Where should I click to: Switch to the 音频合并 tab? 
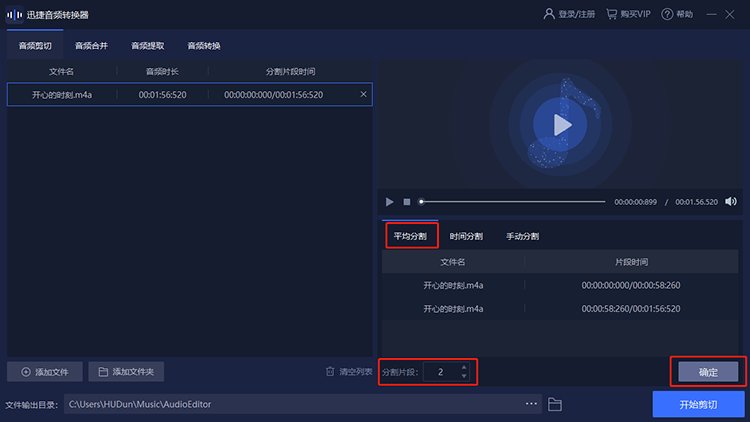[91, 45]
